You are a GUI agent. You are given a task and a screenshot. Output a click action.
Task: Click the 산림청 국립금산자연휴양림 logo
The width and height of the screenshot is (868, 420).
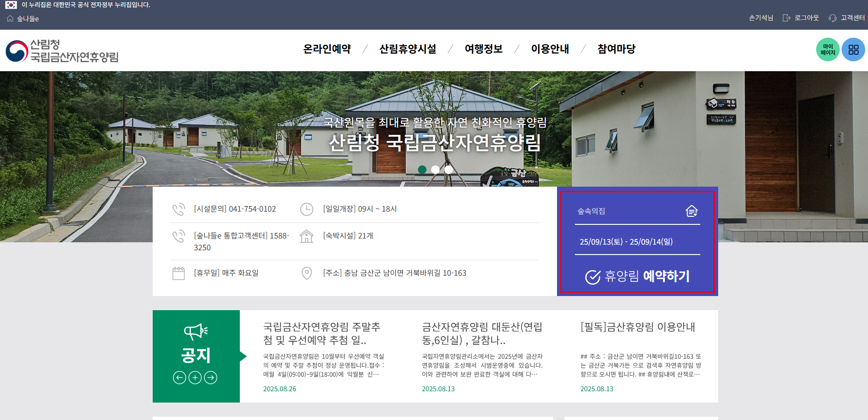pyautogui.click(x=62, y=50)
